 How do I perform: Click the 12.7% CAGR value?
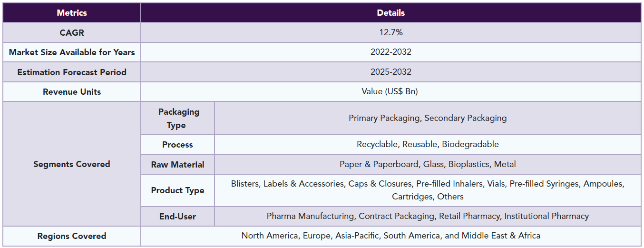390,32
